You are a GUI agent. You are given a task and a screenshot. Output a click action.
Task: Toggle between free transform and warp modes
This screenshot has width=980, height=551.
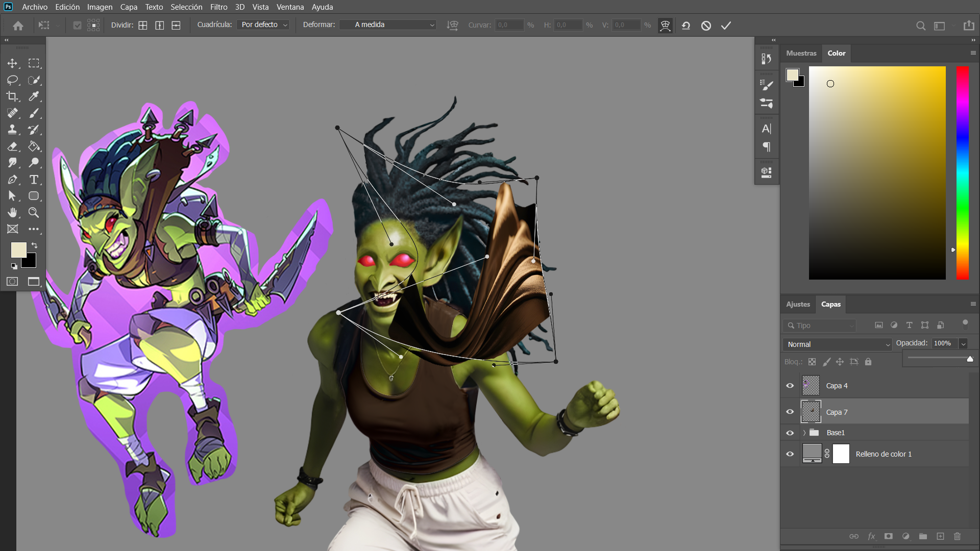click(x=665, y=25)
